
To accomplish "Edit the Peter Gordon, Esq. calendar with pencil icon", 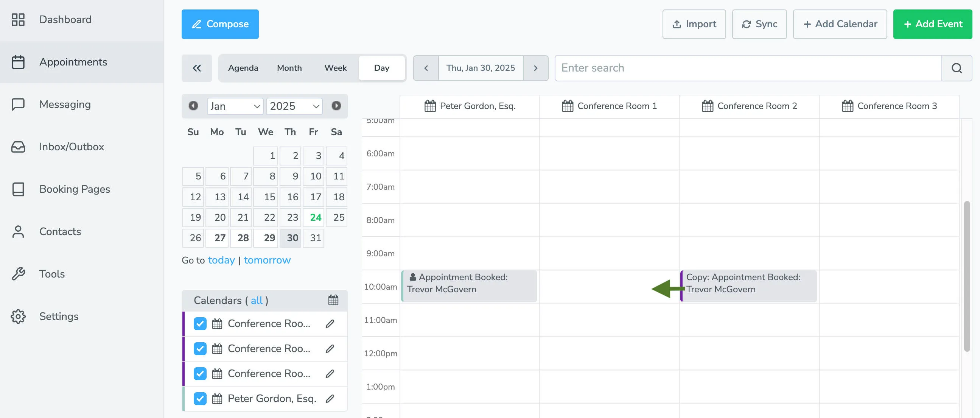I will point(330,398).
